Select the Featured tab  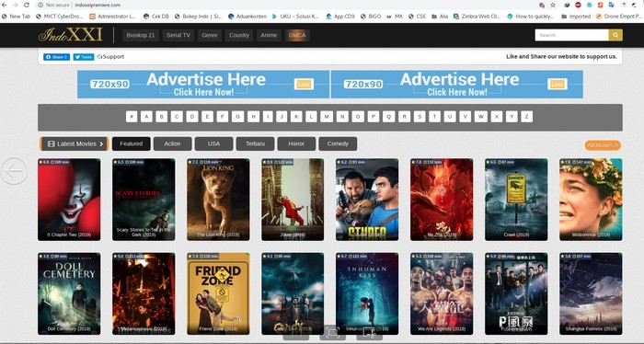click(x=131, y=143)
